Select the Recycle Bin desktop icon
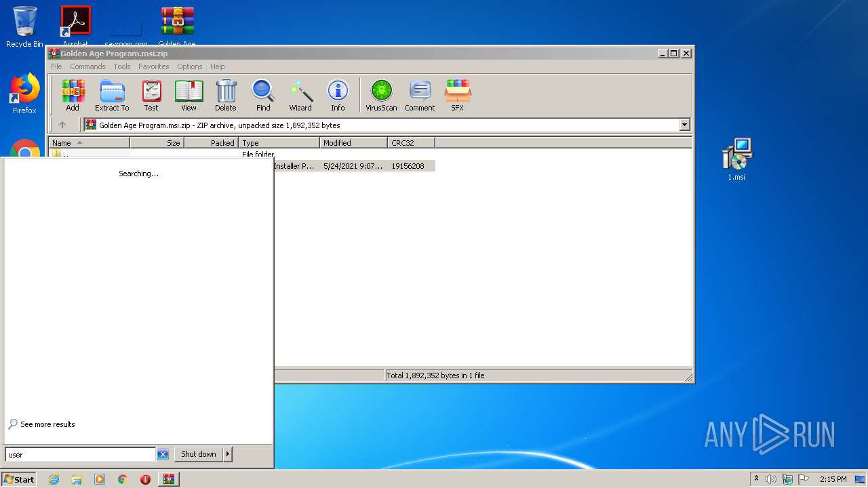The image size is (868, 488). [x=24, y=26]
